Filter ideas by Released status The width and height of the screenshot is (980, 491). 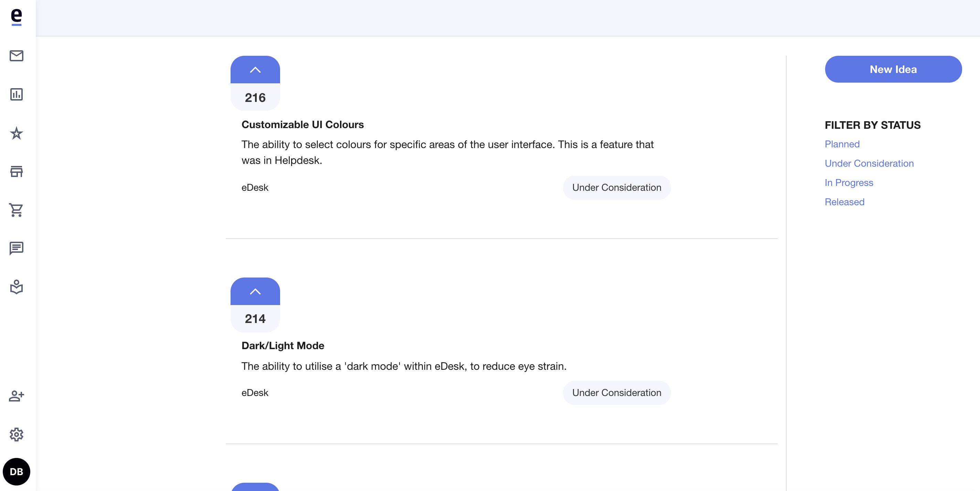pos(844,202)
